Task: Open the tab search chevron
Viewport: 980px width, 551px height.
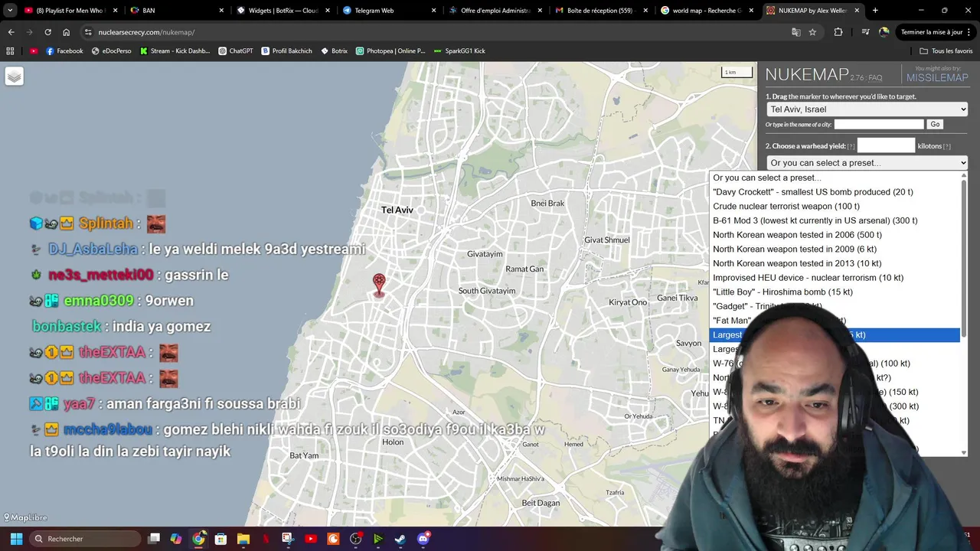Action: tap(10, 11)
